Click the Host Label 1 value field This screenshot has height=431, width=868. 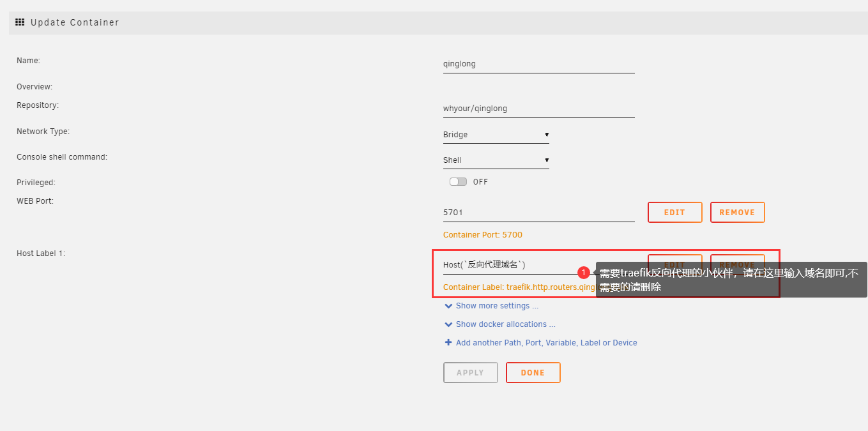click(x=538, y=264)
